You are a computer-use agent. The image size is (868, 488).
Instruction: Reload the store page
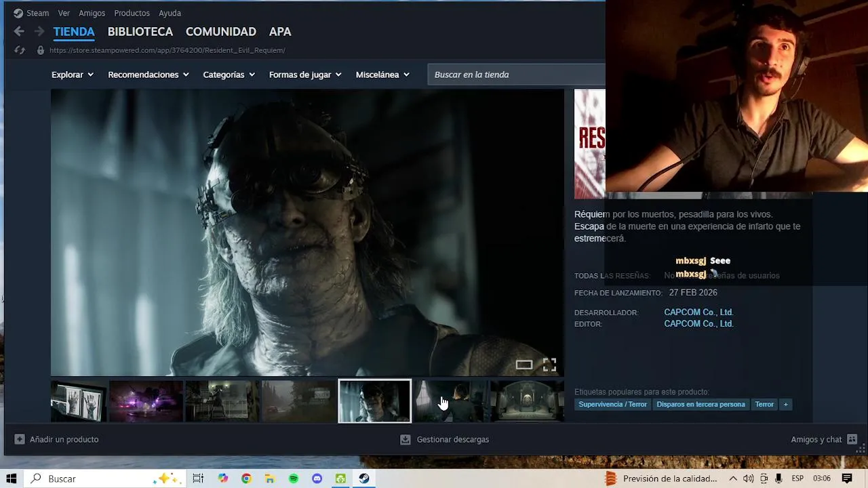coord(20,50)
